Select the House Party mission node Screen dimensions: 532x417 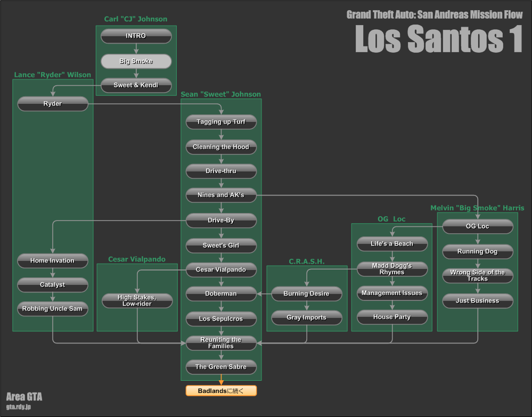click(392, 317)
